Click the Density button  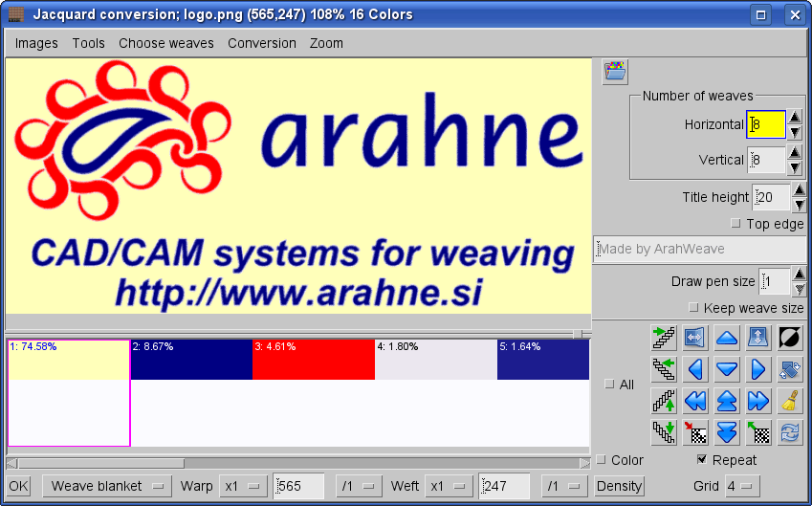619,486
